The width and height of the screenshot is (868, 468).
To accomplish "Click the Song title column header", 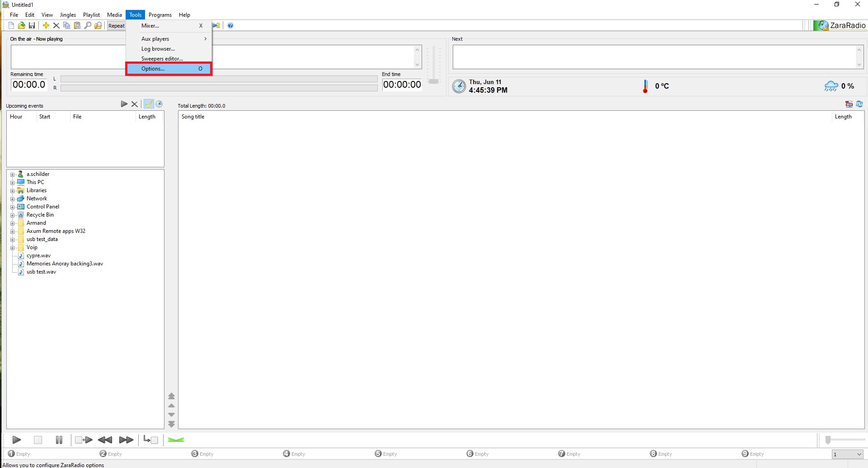I will [193, 117].
